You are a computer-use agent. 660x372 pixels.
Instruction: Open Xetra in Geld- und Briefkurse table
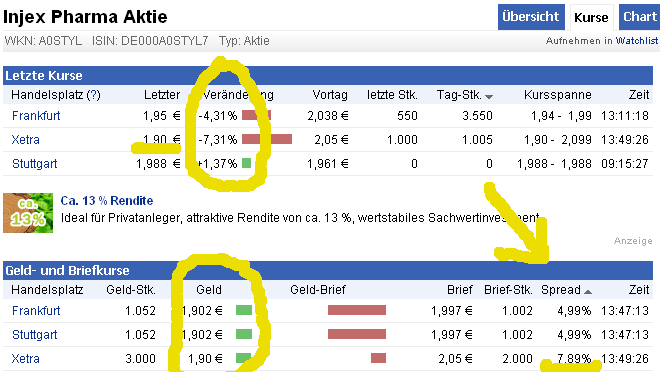[x=25, y=359]
